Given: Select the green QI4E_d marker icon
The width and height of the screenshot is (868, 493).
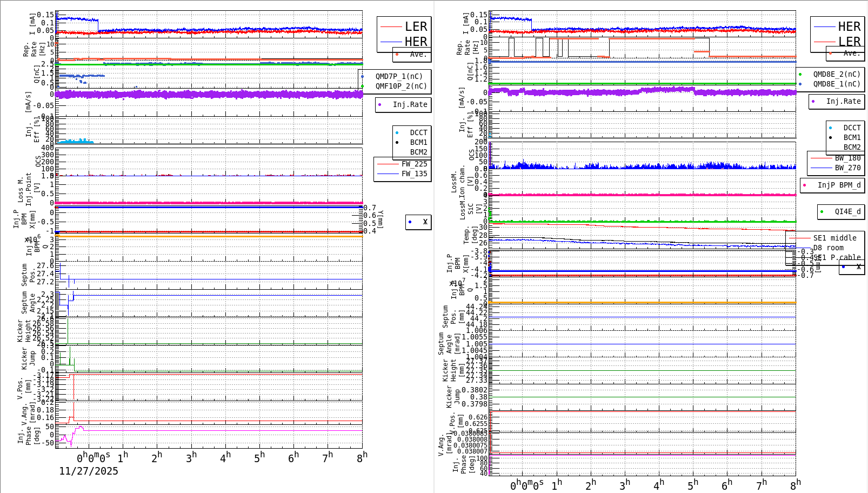Looking at the screenshot, I should click(822, 211).
